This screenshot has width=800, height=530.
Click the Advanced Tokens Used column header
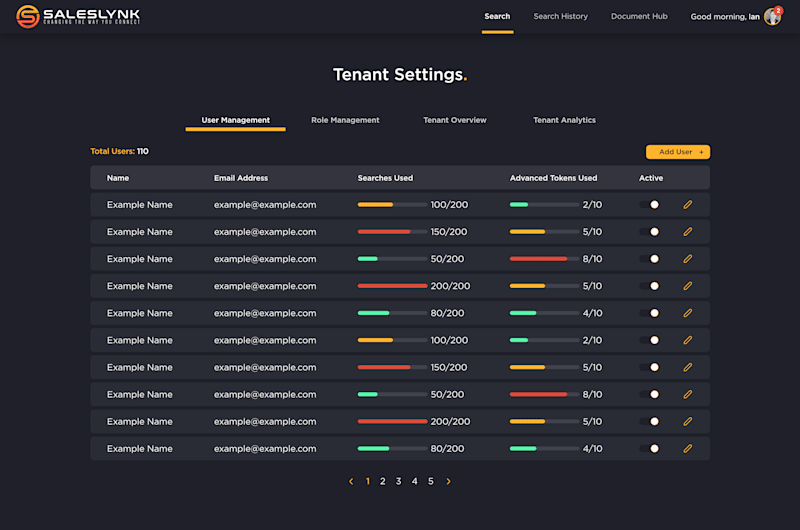(553, 178)
